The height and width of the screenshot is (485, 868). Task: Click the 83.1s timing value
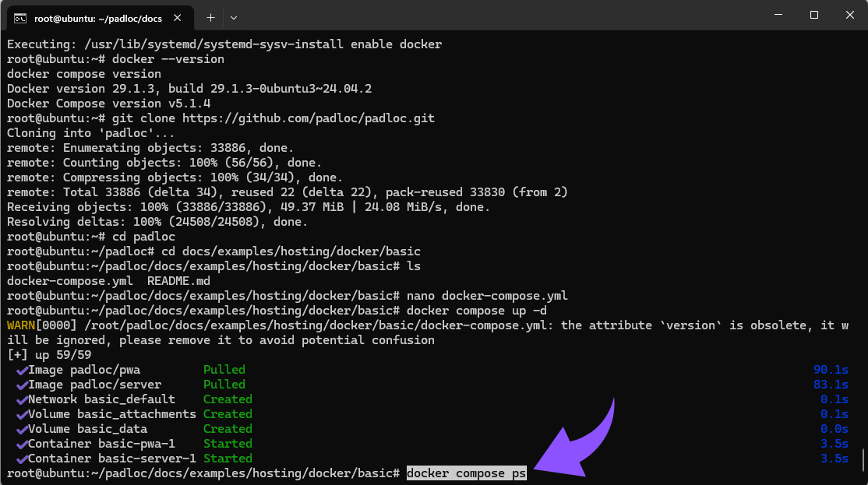[x=831, y=385]
